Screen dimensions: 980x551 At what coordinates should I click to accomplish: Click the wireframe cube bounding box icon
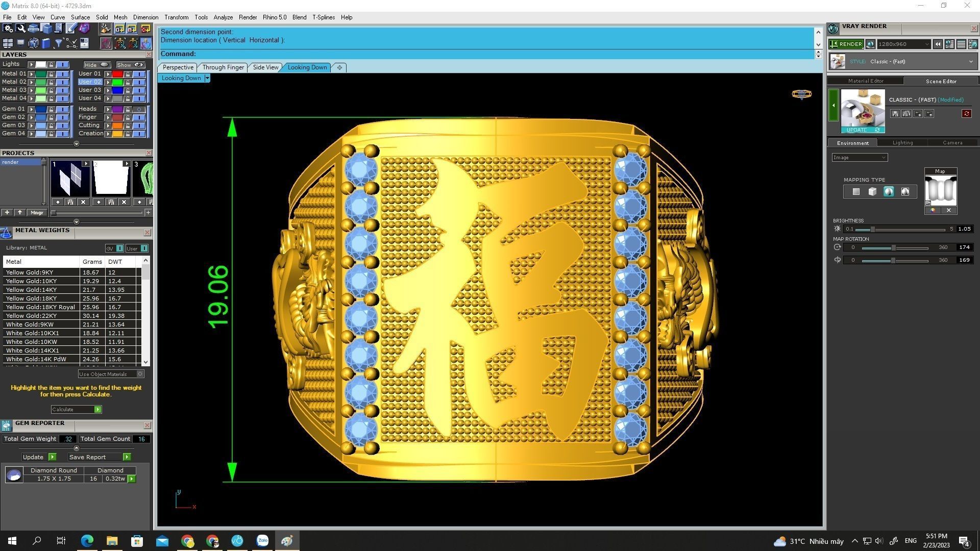tap(33, 43)
